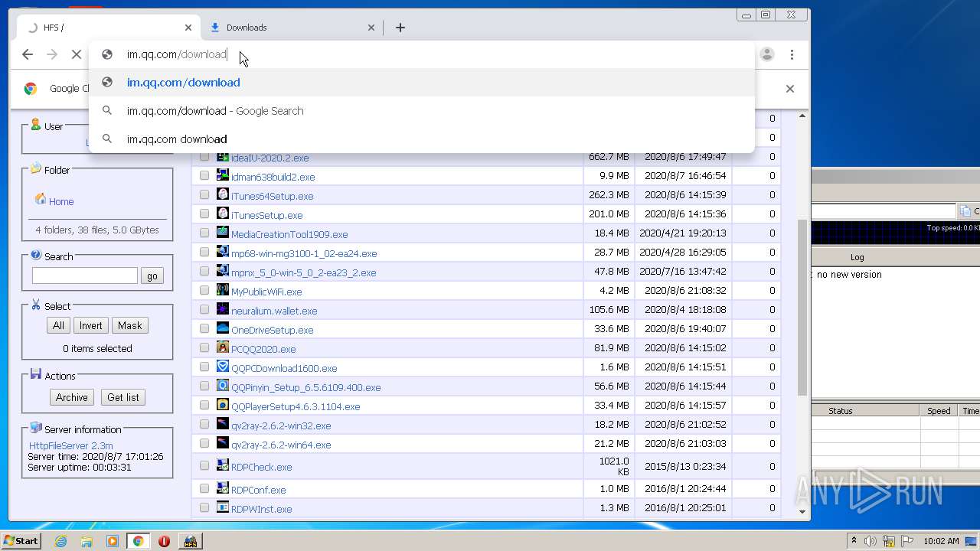Viewport: 980px width, 551px height.
Task: Click the All select button
Action: pos(58,325)
